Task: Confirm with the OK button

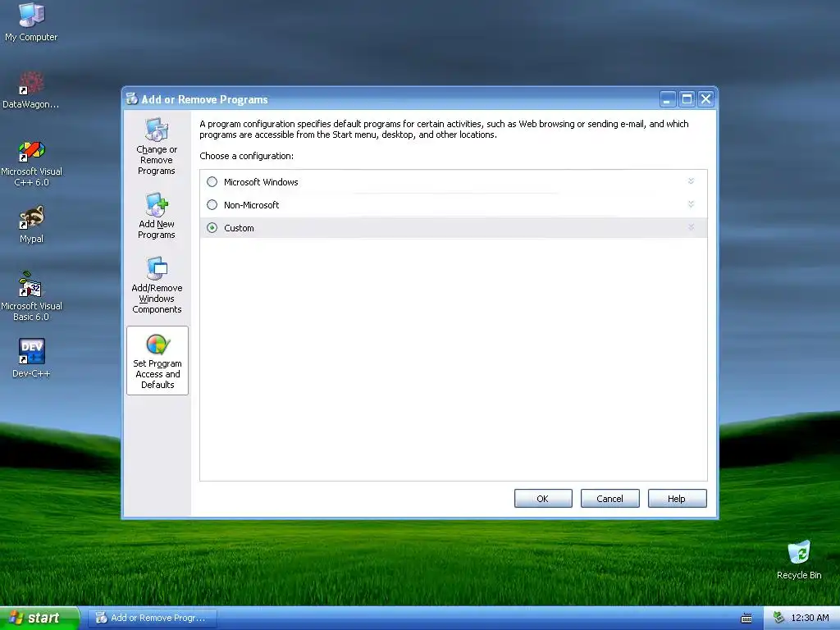Action: (543, 498)
